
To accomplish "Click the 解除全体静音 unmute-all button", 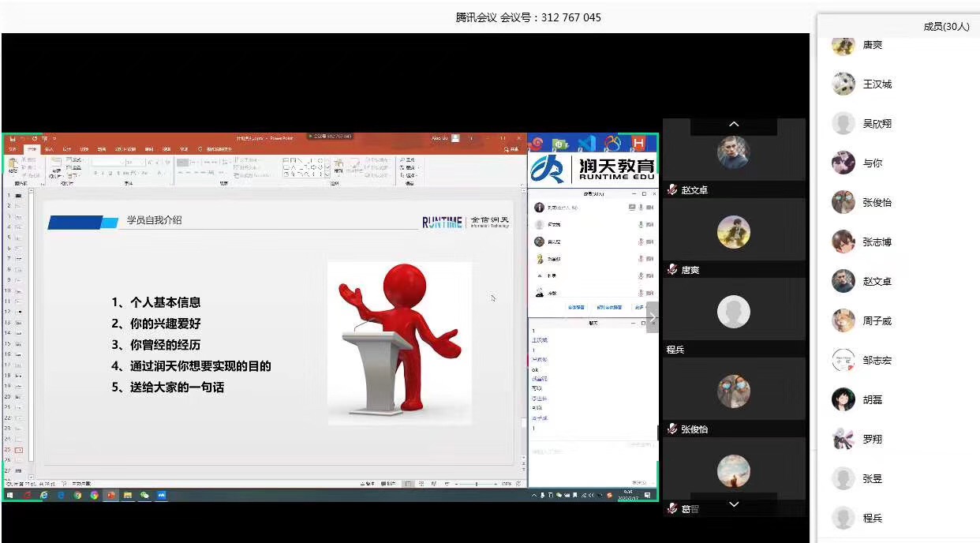I will pyautogui.click(x=608, y=307).
